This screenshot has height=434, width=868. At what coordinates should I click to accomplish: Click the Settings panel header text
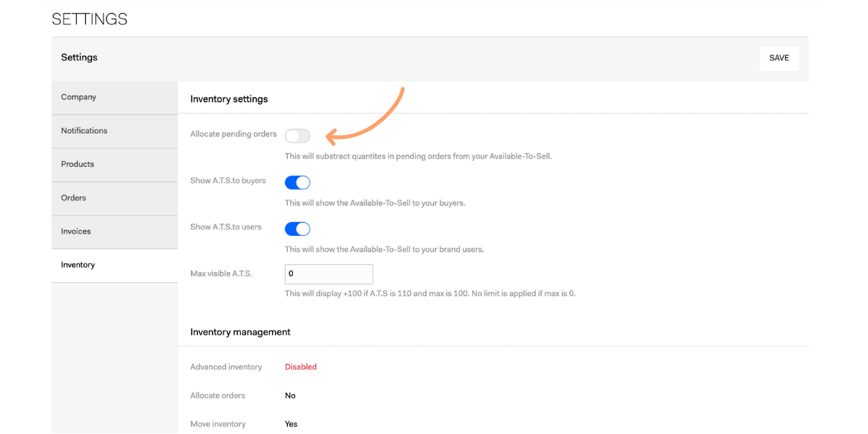pyautogui.click(x=79, y=58)
